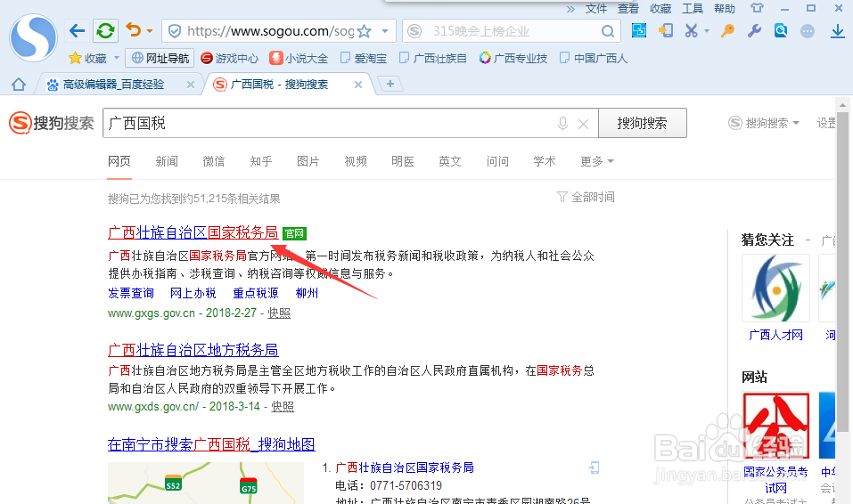Open the 中国广西人 bookmark

pos(594,58)
